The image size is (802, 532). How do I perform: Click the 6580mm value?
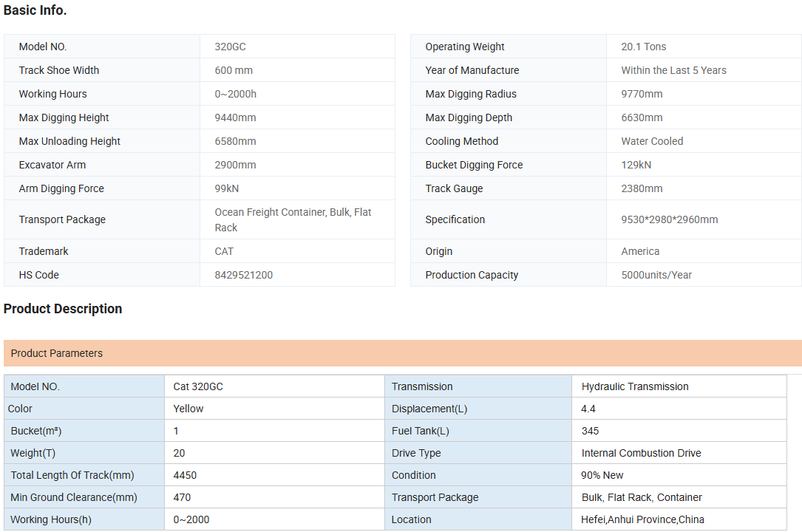click(235, 141)
